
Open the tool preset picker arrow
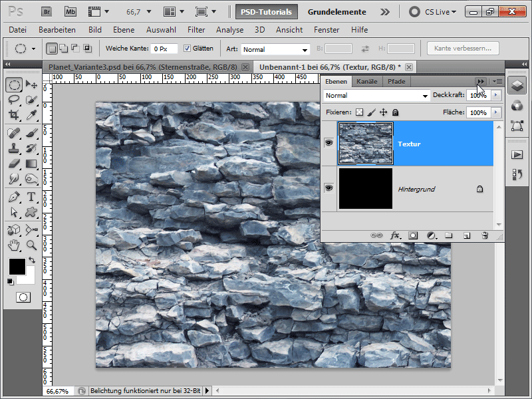pyautogui.click(x=33, y=49)
